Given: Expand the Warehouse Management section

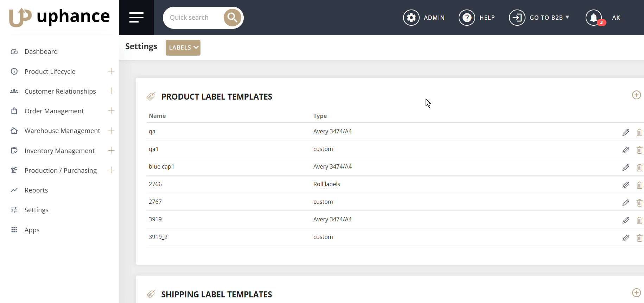Looking at the screenshot, I should pos(111,131).
